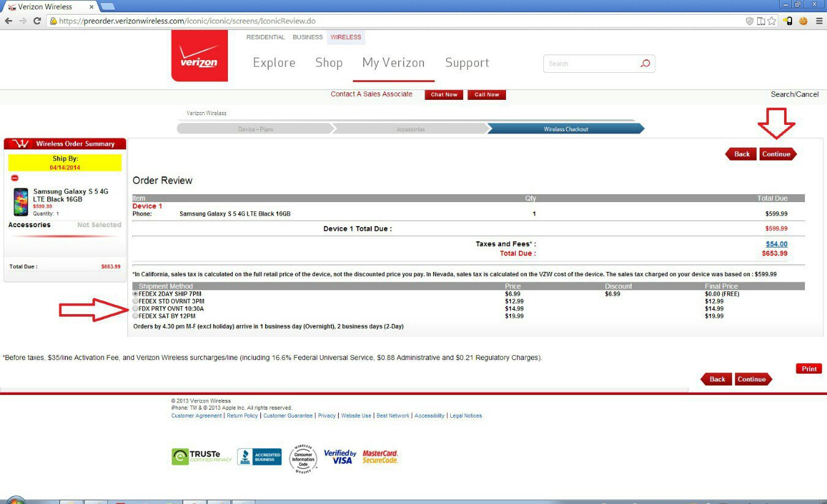827x504 pixels.
Task: Open the My Verizon menu
Action: 393,62
